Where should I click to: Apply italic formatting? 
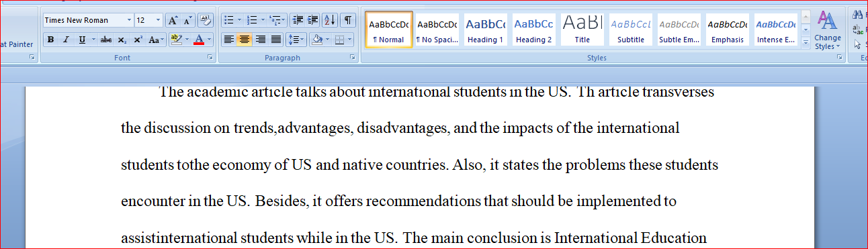(66, 40)
